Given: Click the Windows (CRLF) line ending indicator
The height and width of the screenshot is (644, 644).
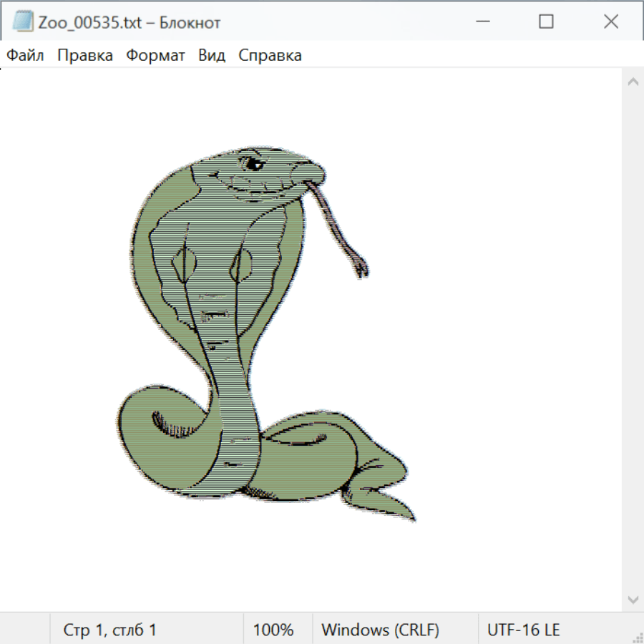Looking at the screenshot, I should tap(380, 630).
